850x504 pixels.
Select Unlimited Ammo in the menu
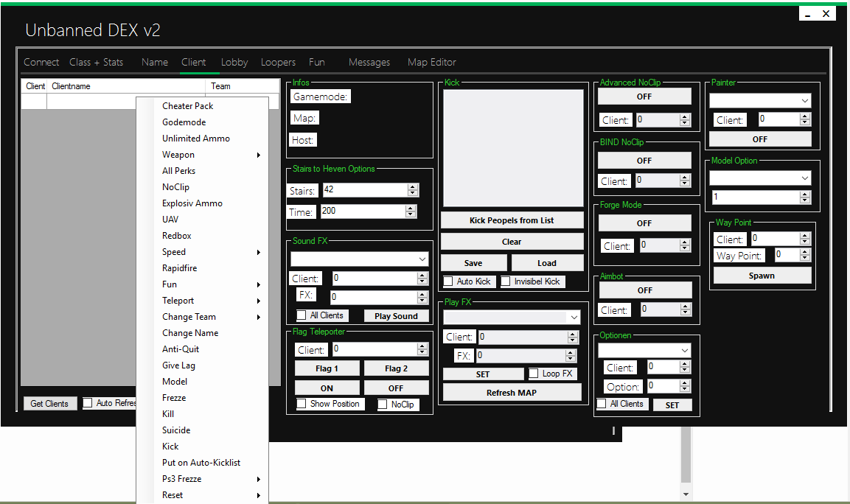coord(196,139)
